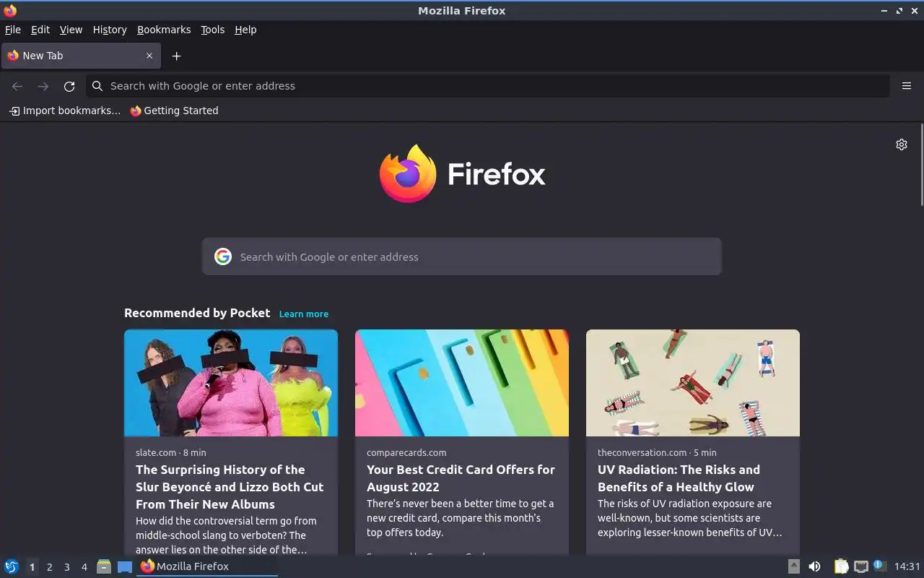The image size is (924, 578).
Task: Open a new tab with plus button
Action: tap(176, 56)
